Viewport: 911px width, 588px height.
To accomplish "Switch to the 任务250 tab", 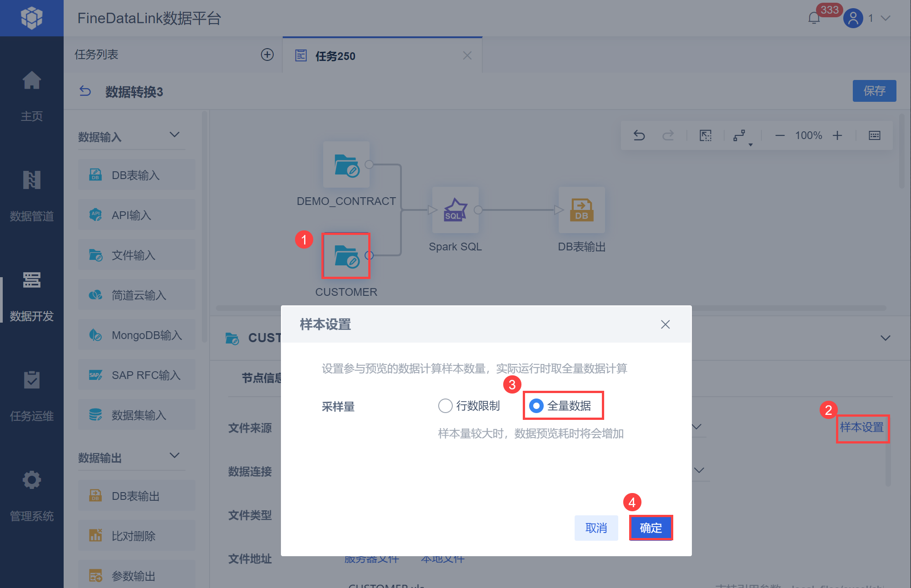I will tap(335, 56).
